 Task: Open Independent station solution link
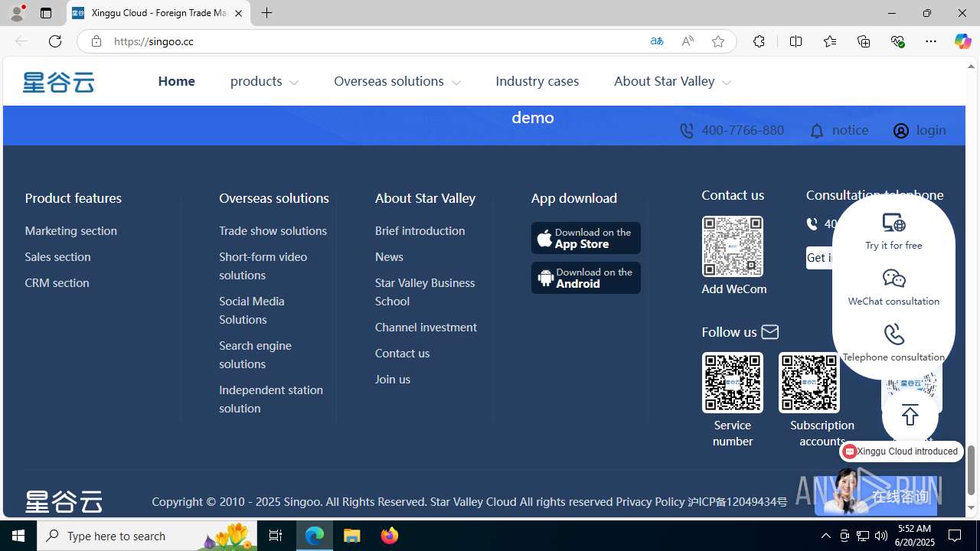tap(270, 399)
